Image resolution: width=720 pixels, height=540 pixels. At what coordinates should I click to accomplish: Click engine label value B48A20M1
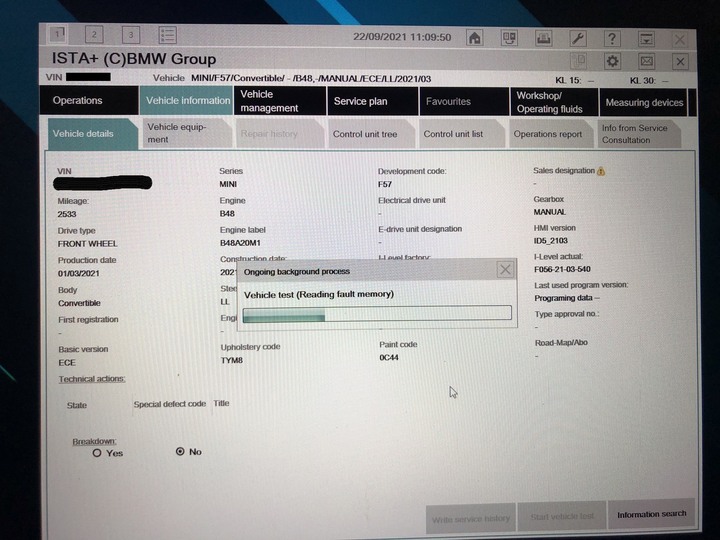[x=240, y=242]
